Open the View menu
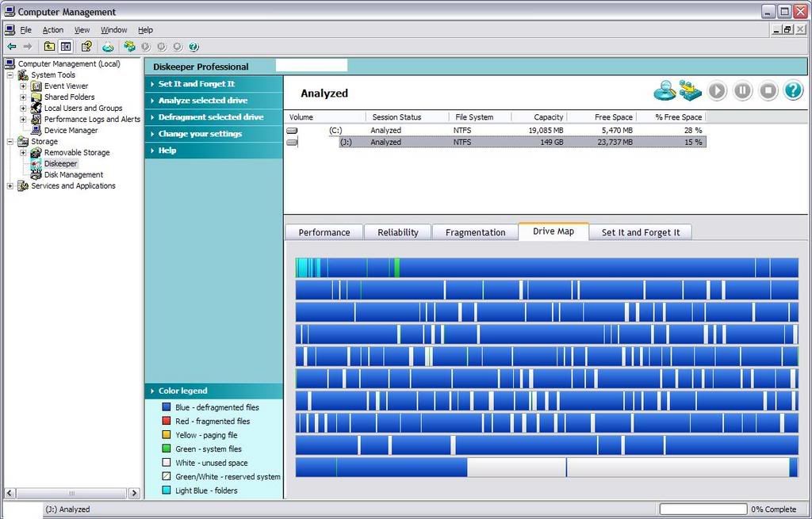This screenshot has height=519, width=812. 82,30
